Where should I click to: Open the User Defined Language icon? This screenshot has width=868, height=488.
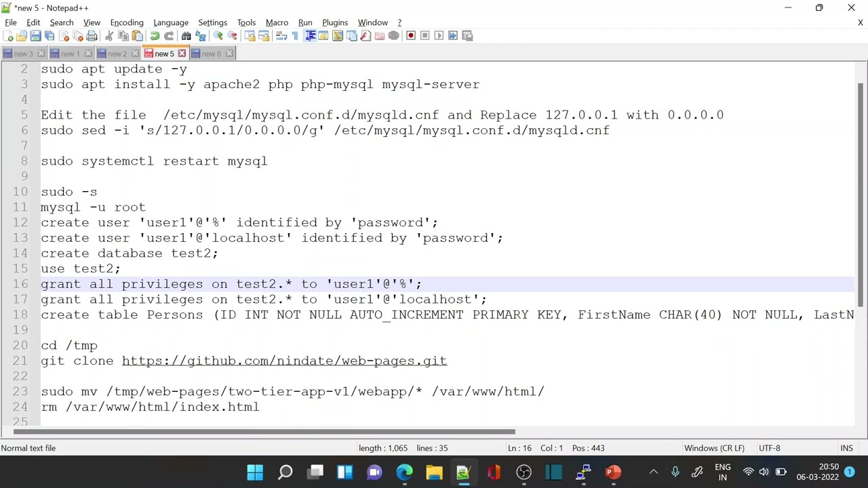[323, 36]
